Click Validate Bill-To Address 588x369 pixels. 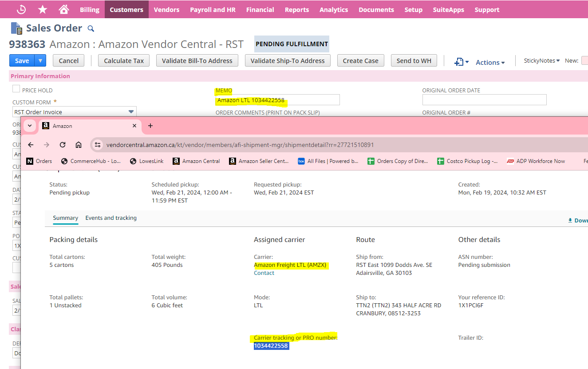click(x=197, y=60)
